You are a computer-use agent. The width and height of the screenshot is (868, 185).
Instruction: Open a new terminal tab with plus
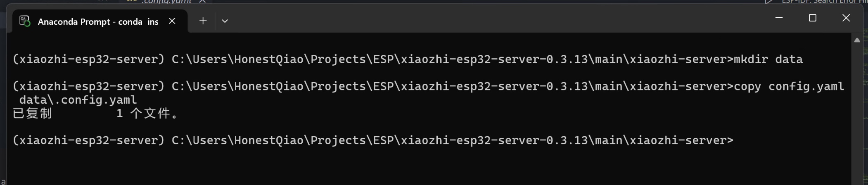click(x=203, y=21)
